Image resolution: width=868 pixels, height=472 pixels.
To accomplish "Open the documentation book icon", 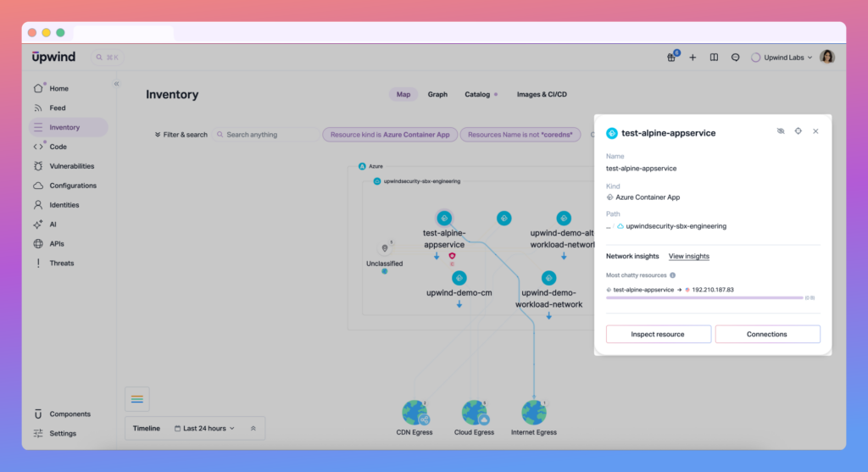I will coord(714,57).
